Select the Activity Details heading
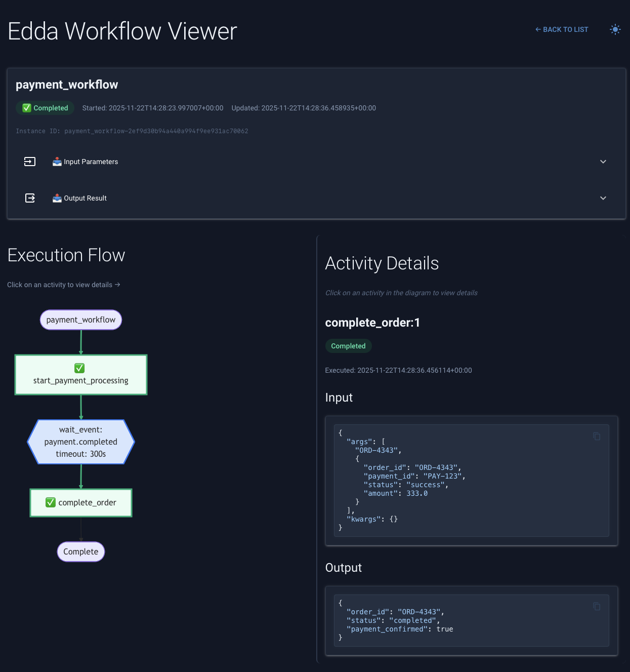Image resolution: width=630 pixels, height=672 pixels. [382, 263]
